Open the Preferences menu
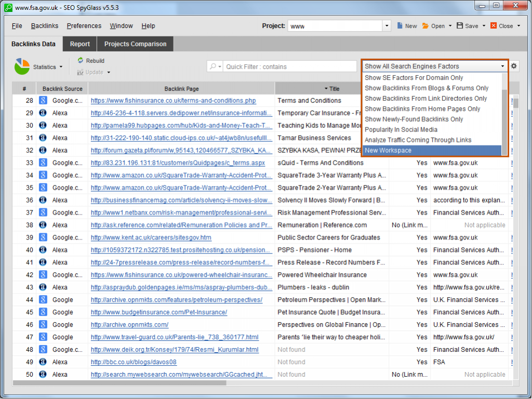 pyautogui.click(x=84, y=26)
